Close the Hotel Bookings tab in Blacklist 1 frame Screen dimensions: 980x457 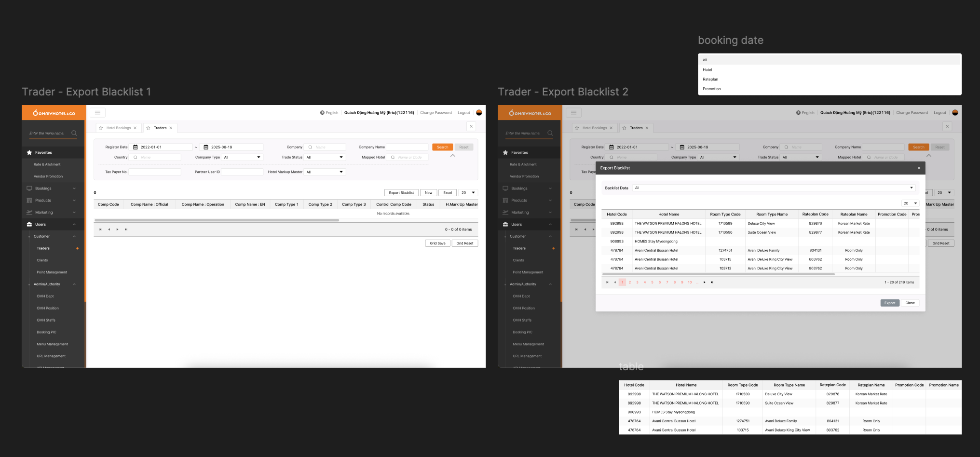click(x=135, y=128)
